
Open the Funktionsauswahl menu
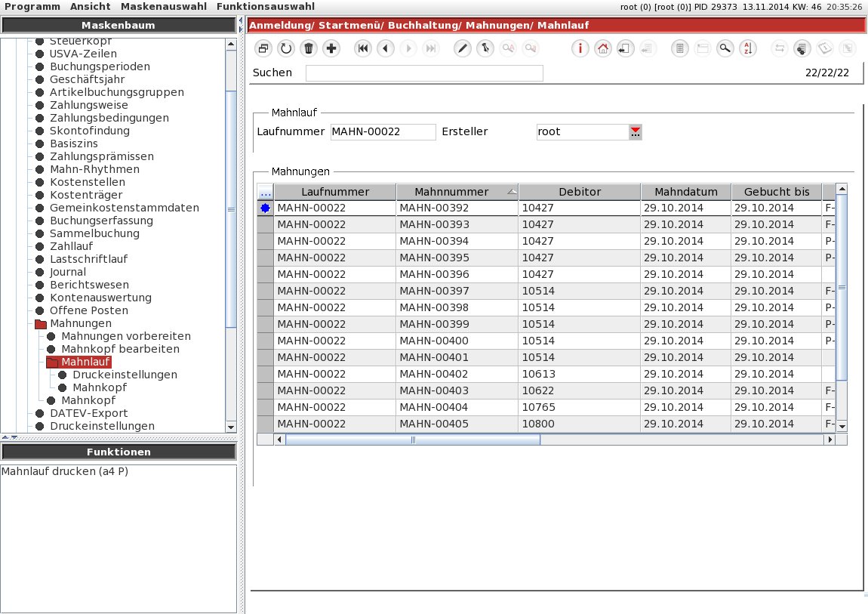coord(266,7)
